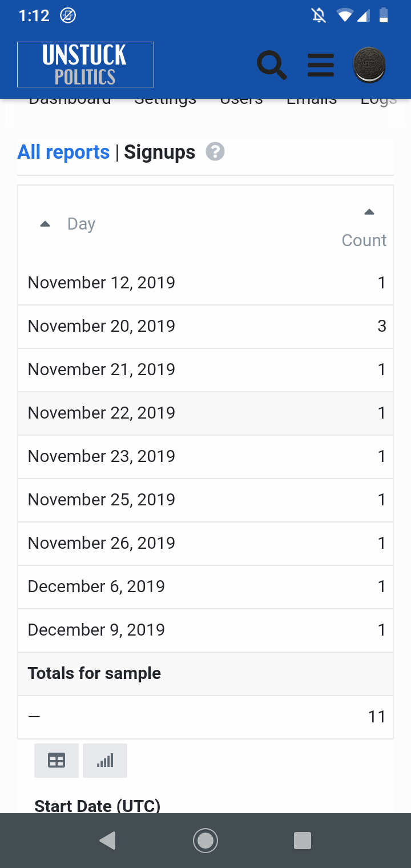Tap the Oreo profile avatar
Image resolution: width=411 pixels, height=868 pixels.
click(369, 65)
